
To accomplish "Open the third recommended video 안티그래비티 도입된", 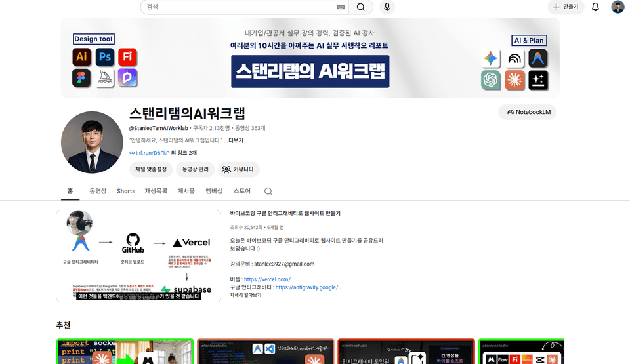I will (406, 352).
